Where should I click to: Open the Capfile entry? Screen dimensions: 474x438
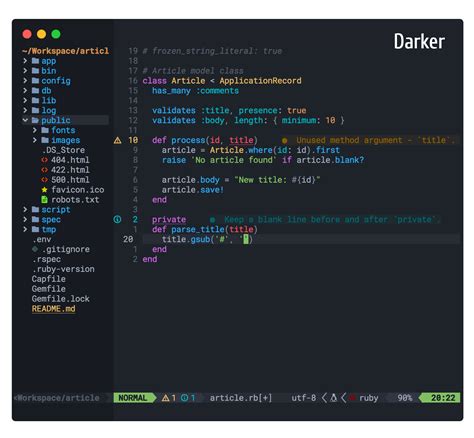(x=49, y=279)
